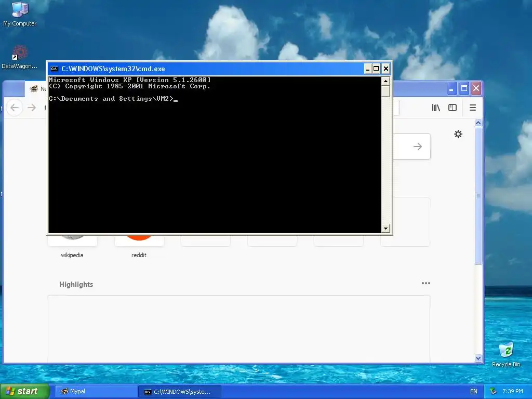
Task: Click the cmd.exe window title text
Action: coord(113,69)
